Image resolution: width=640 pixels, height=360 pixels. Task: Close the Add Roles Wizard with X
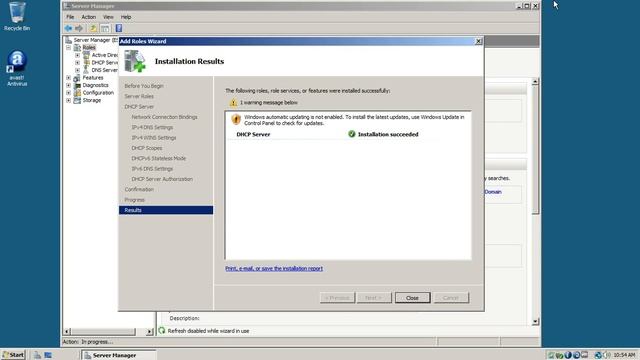478,41
